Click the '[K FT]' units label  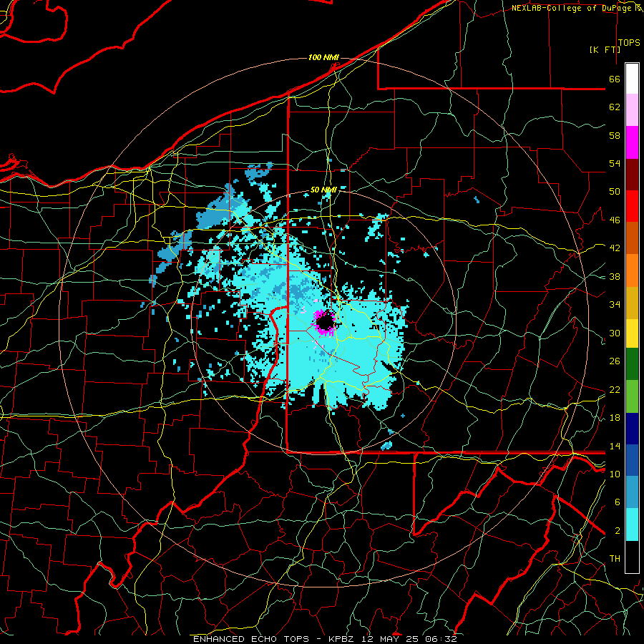point(605,49)
